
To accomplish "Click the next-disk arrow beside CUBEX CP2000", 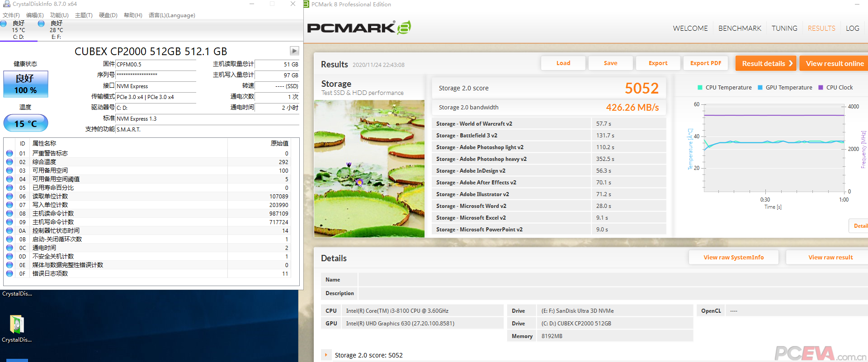I will pos(294,51).
